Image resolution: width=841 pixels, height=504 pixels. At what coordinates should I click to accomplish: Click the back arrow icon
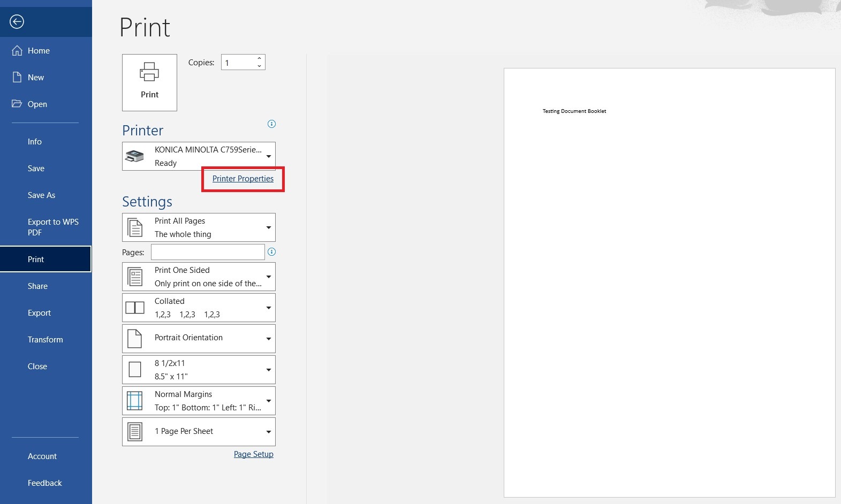(x=17, y=21)
